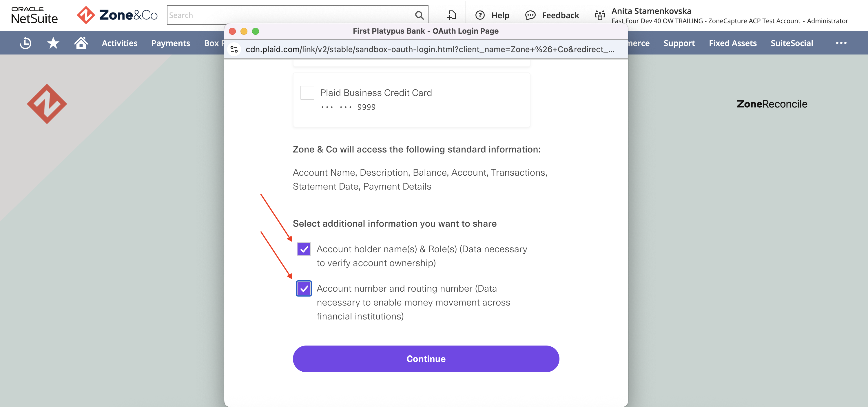Click the change role icon
The image size is (868, 407).
(600, 15)
